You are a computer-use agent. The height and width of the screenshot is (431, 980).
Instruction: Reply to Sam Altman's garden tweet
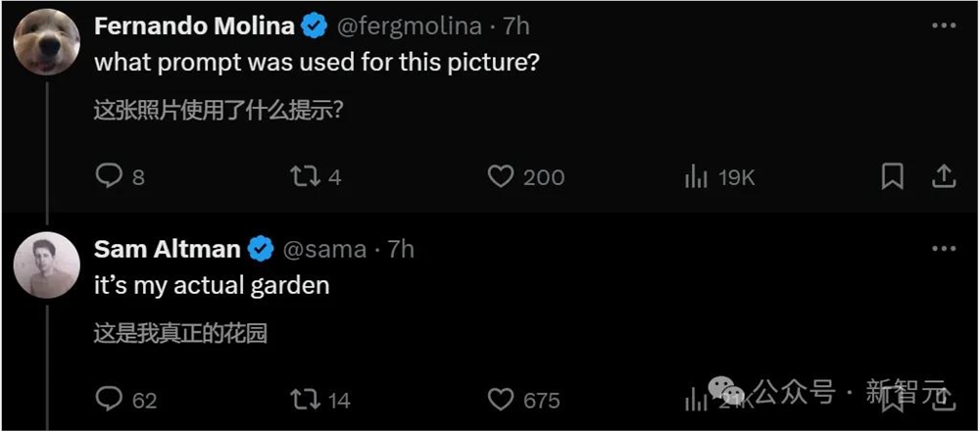(x=108, y=399)
